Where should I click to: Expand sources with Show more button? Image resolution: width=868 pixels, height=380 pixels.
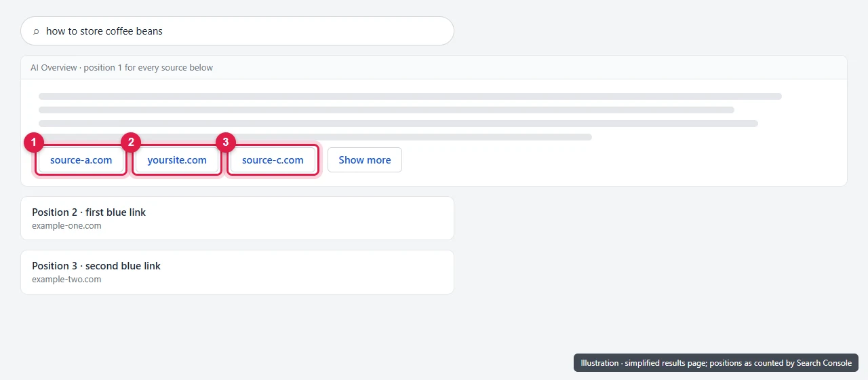click(365, 160)
